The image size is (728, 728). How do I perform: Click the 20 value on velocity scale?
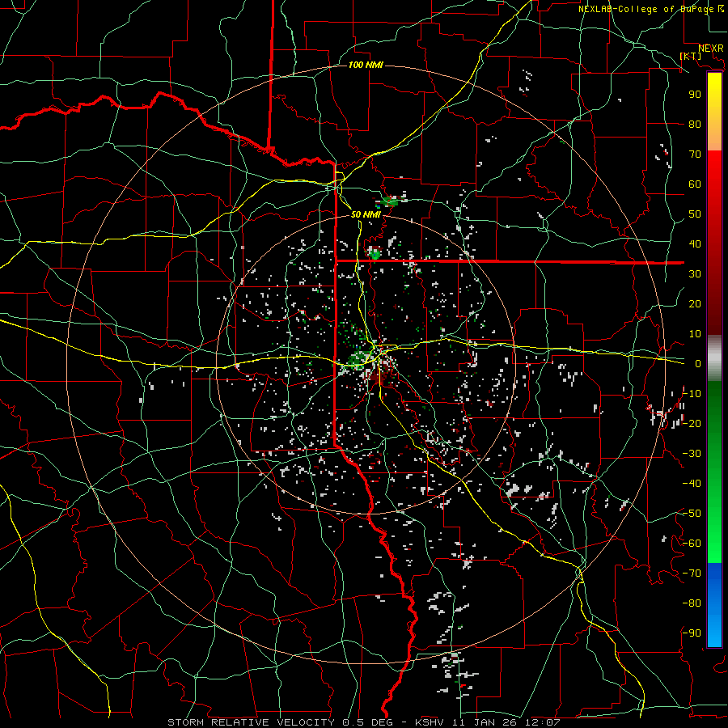click(695, 303)
